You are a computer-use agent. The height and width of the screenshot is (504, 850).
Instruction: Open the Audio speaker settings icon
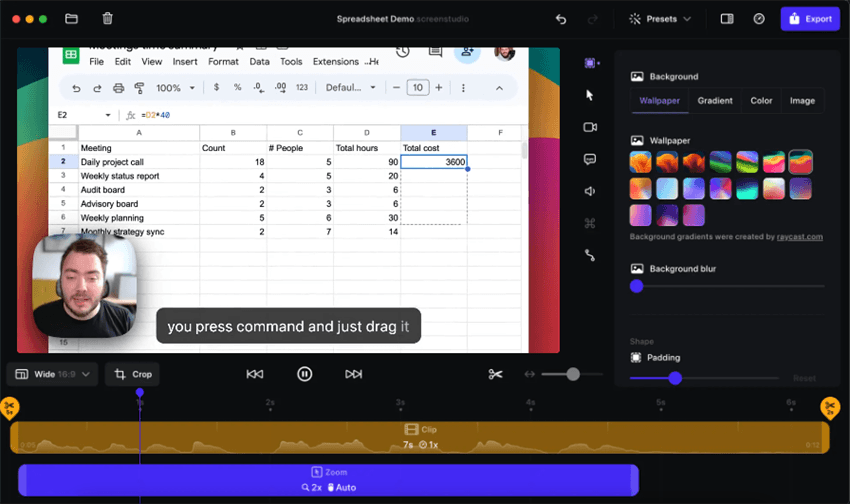(590, 191)
